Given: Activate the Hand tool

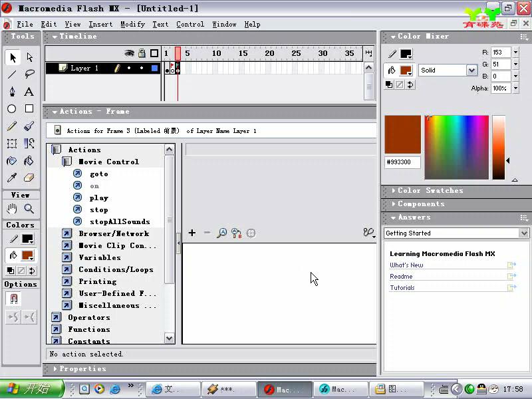Looking at the screenshot, I should pyautogui.click(x=12, y=208).
